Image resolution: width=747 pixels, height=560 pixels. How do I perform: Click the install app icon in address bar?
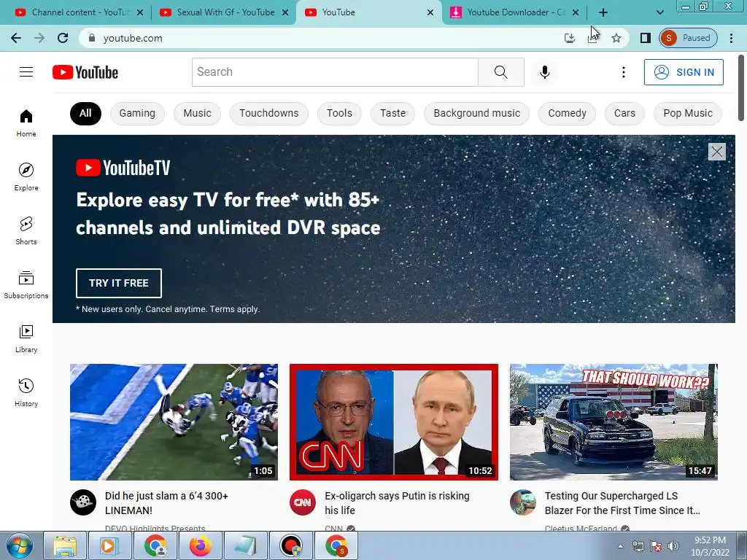point(569,38)
